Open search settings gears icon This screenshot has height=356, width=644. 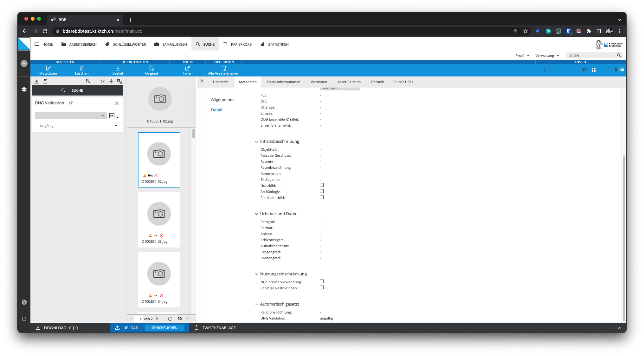pos(119,81)
